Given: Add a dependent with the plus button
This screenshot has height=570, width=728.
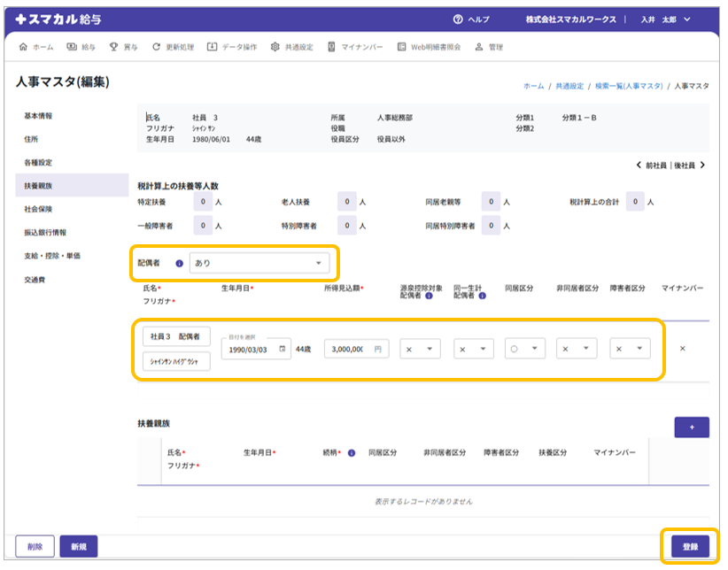Looking at the screenshot, I should click(x=691, y=427).
